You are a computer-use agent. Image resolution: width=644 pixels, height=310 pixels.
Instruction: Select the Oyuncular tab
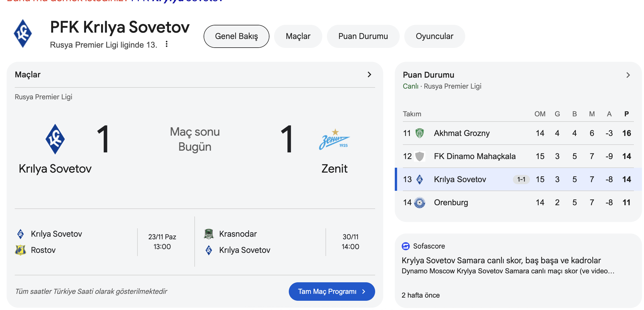pos(434,36)
